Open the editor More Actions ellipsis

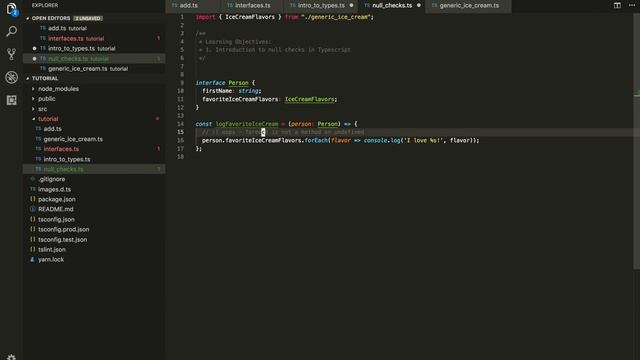(x=632, y=5)
